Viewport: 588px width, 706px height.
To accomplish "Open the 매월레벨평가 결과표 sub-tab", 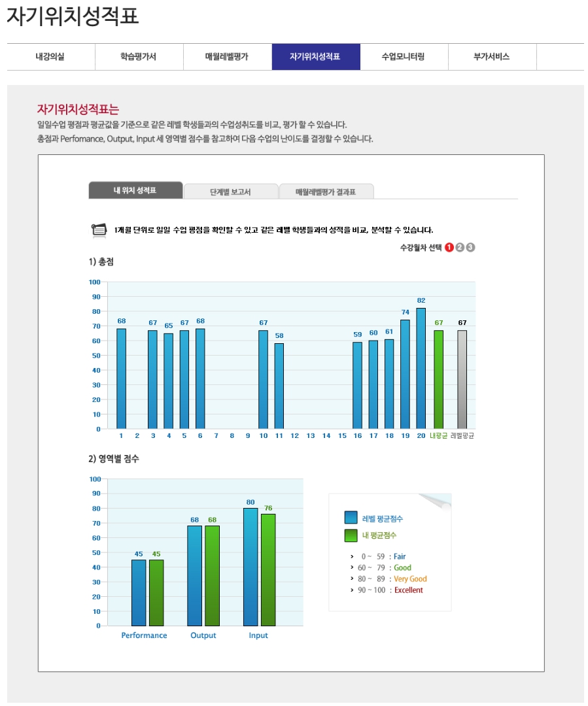I will pos(326,192).
